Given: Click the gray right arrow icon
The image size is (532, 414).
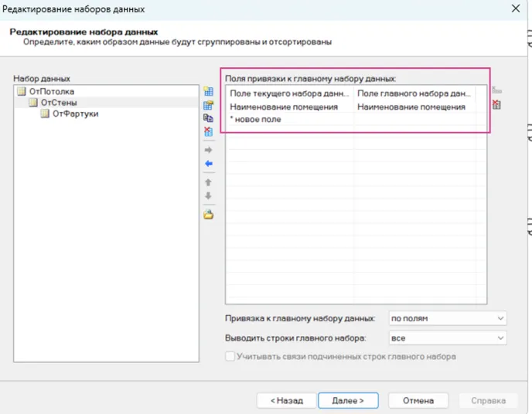Looking at the screenshot, I should [207, 150].
